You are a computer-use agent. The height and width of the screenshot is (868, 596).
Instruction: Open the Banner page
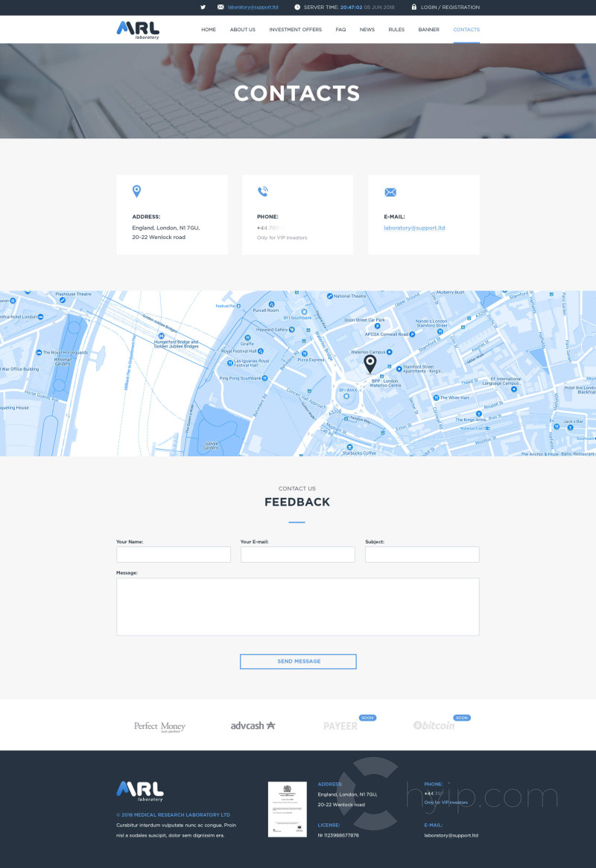[x=428, y=30]
